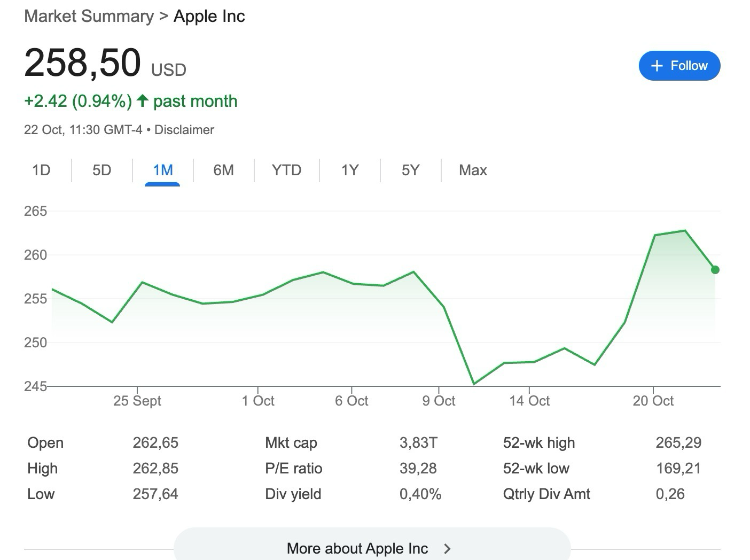Click the green current-price dot on chart

(x=715, y=270)
